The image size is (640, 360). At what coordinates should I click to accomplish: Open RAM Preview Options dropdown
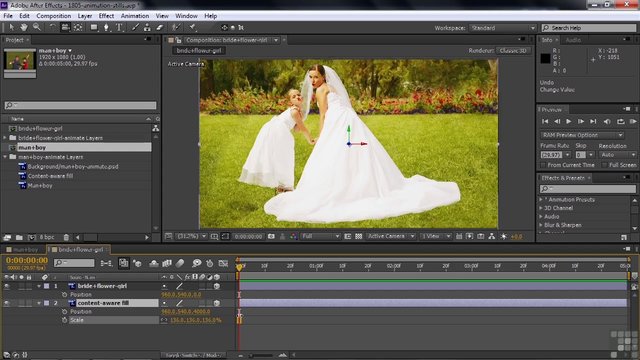[x=582, y=135]
